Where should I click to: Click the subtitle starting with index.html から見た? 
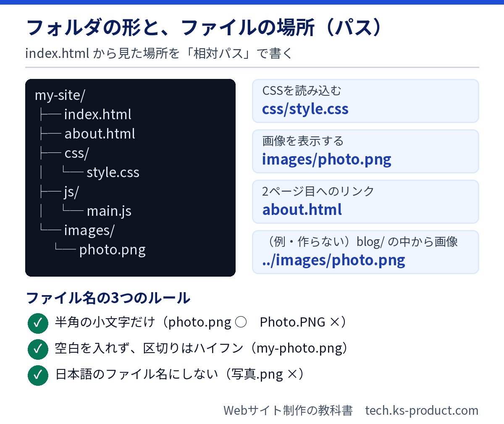159,54
